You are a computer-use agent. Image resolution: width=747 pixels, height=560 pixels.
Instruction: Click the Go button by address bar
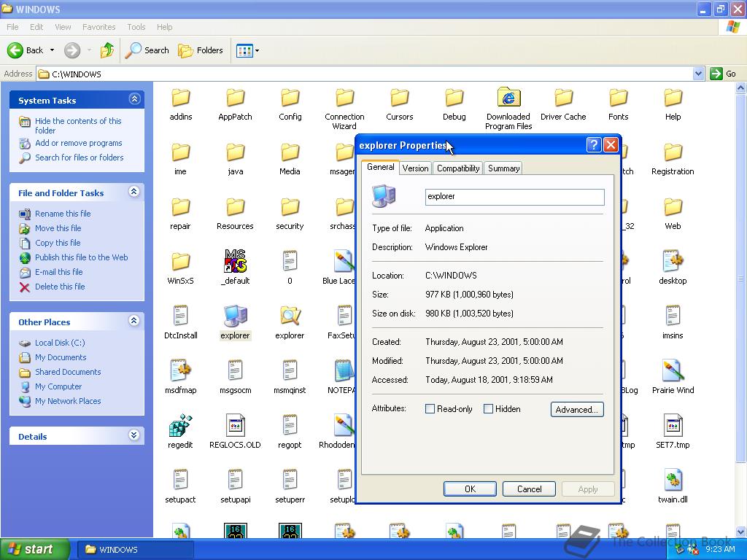(723, 74)
